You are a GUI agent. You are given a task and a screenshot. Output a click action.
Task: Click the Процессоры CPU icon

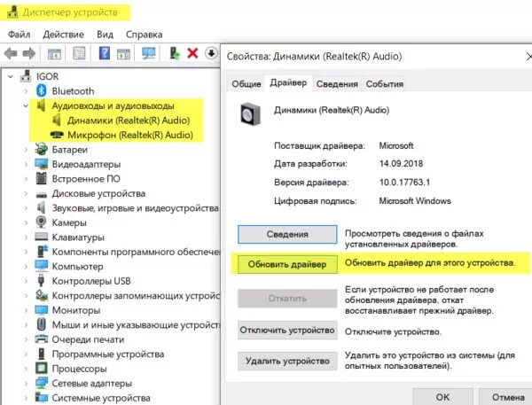coord(41,368)
